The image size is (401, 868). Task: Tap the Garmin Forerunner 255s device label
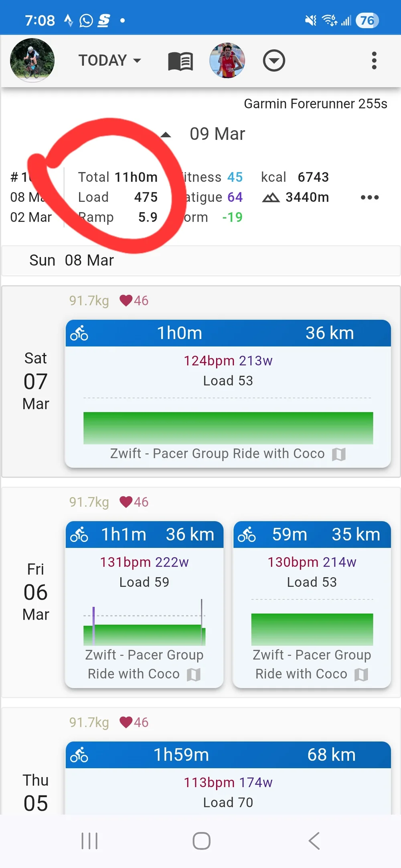[315, 104]
